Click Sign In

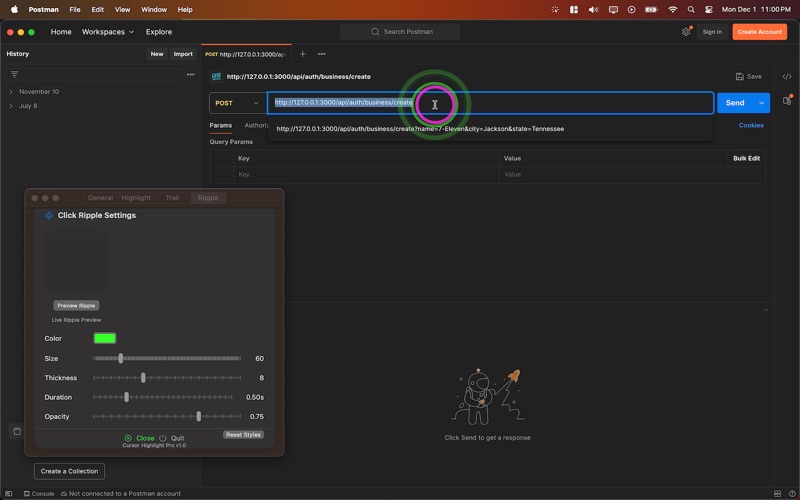pos(712,32)
